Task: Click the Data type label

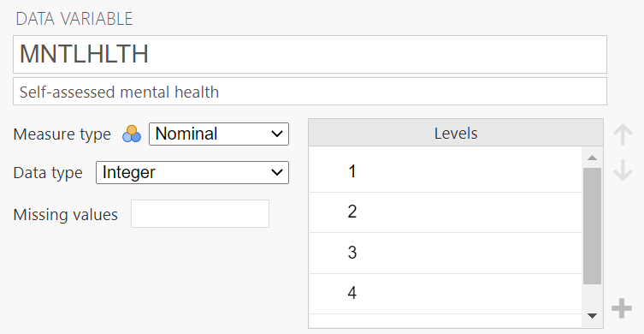Action: 48,173
